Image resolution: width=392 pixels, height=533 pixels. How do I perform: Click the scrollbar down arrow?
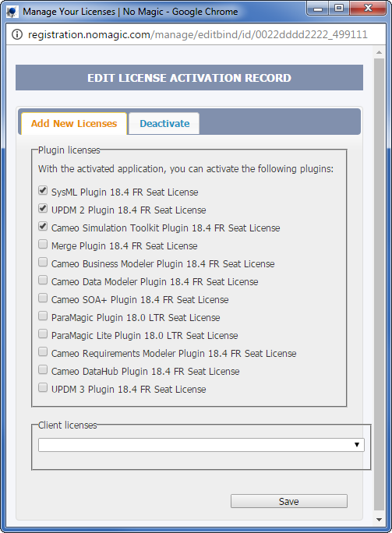click(379, 520)
